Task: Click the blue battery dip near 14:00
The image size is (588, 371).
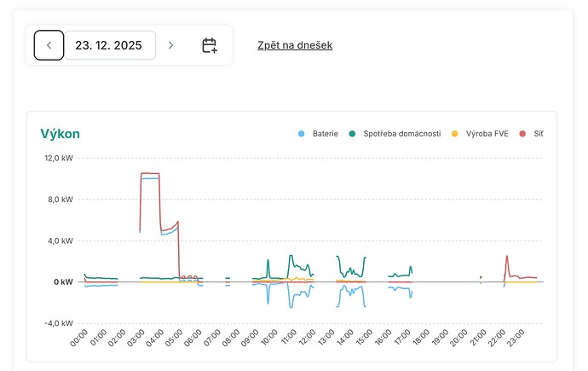Action: pos(340,303)
